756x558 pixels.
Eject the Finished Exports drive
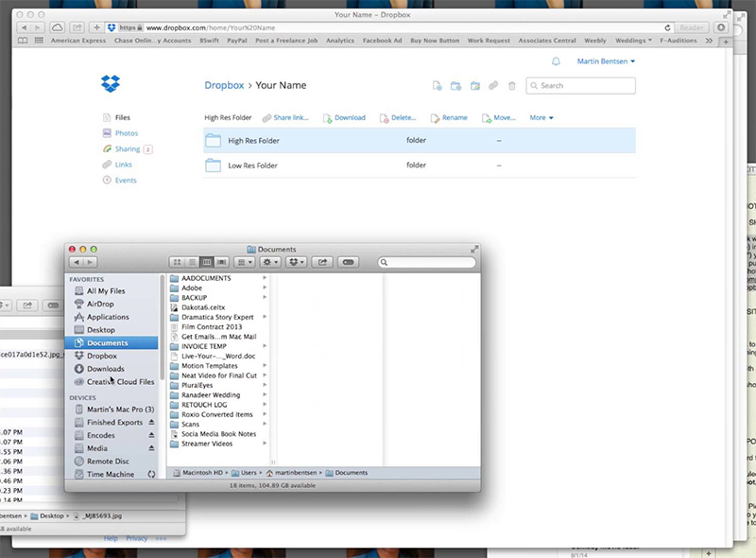[x=151, y=422]
